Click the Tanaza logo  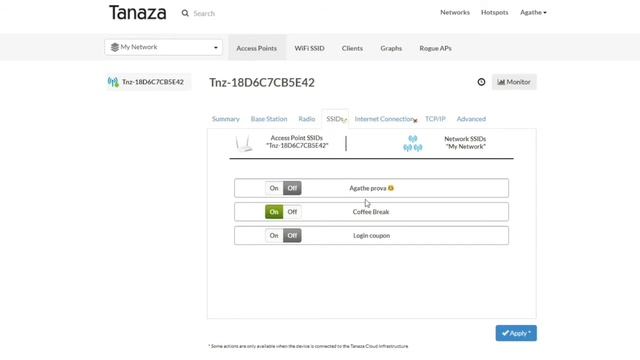[138, 13]
